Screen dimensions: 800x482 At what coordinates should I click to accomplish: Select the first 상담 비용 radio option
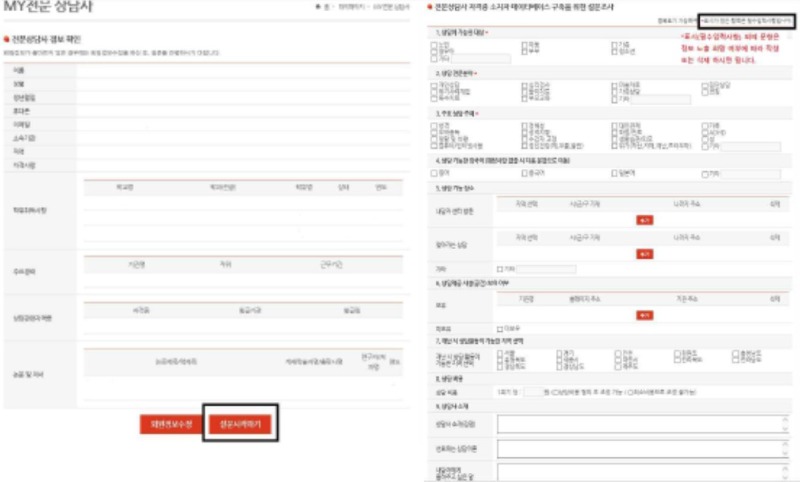click(554, 390)
